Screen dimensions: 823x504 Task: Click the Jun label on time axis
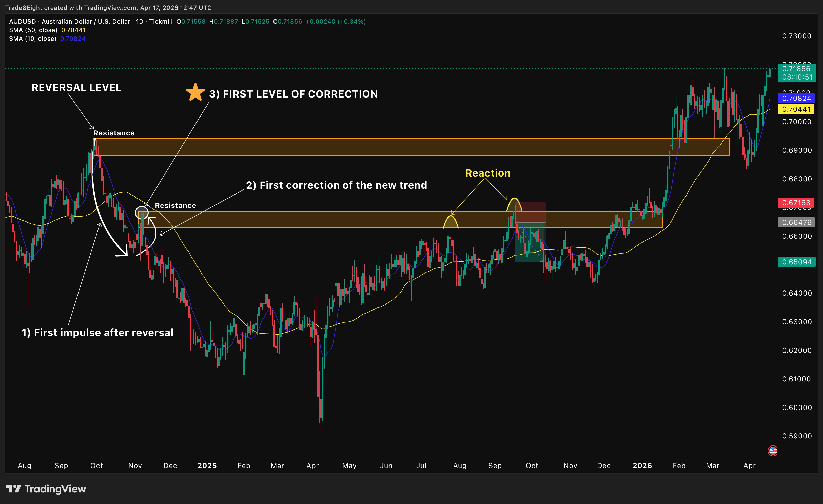click(386, 466)
